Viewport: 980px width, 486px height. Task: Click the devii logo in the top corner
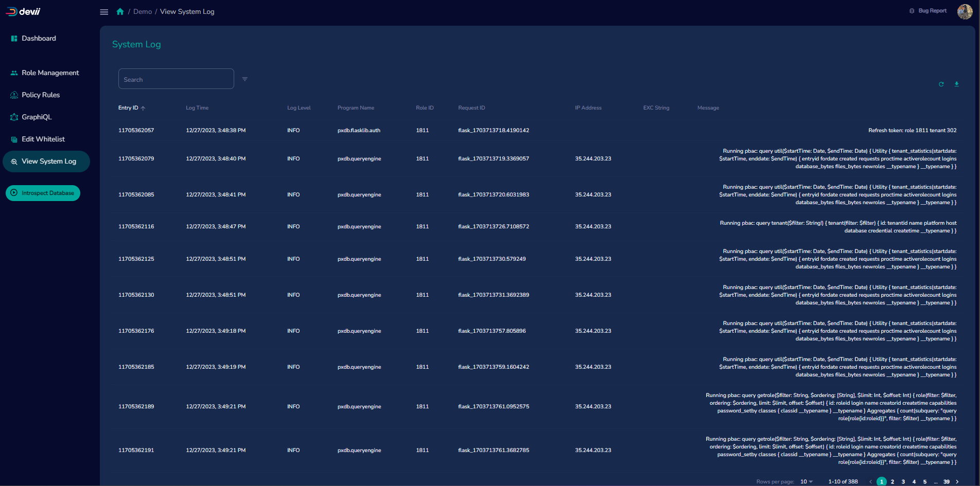click(23, 11)
